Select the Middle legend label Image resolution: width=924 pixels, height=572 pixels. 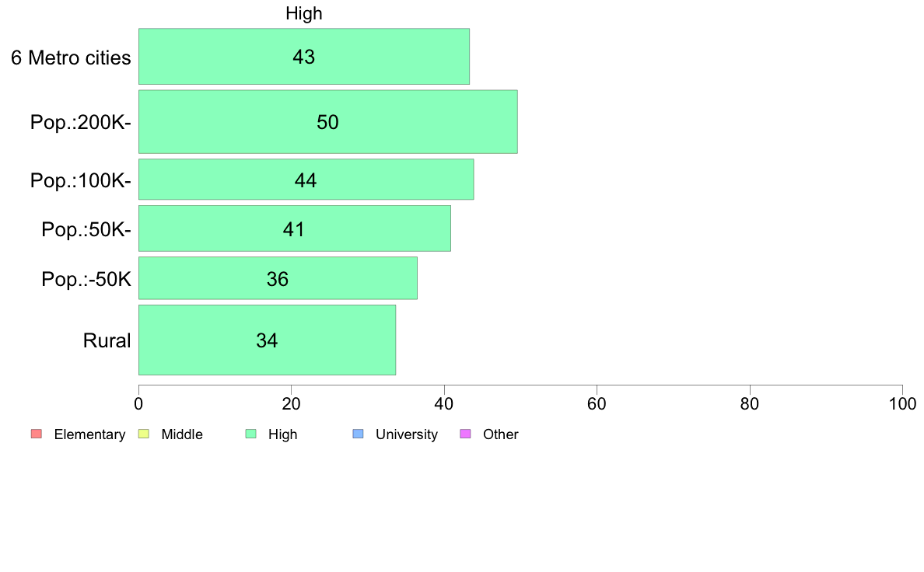click(x=182, y=434)
